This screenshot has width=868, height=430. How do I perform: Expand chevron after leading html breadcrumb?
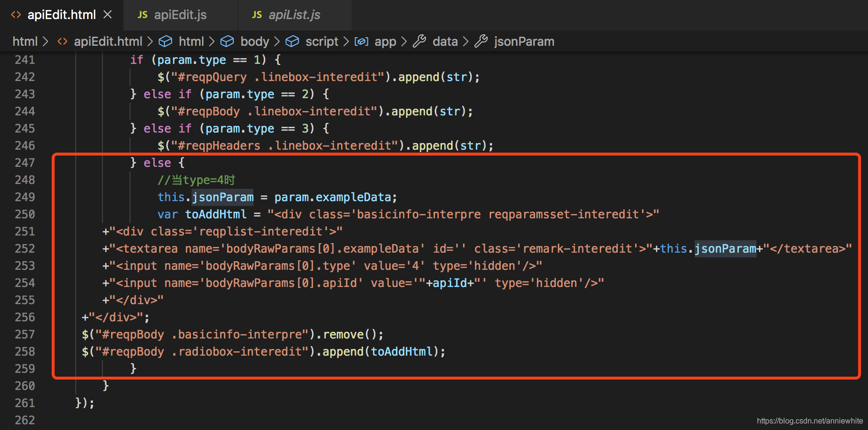coord(46,41)
